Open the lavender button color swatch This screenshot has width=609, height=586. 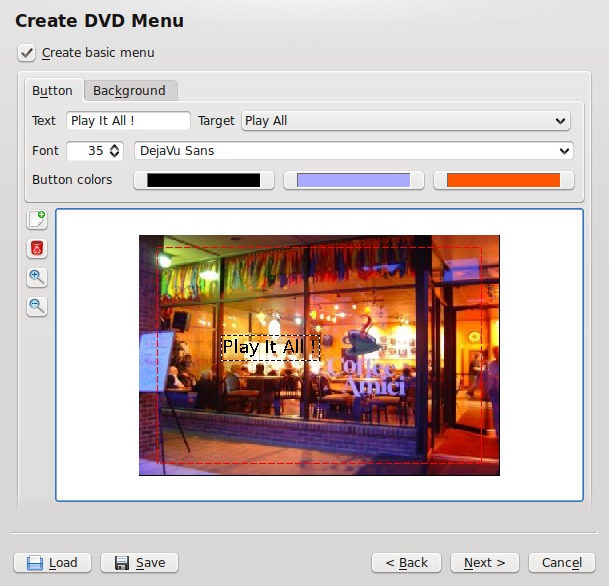point(353,180)
